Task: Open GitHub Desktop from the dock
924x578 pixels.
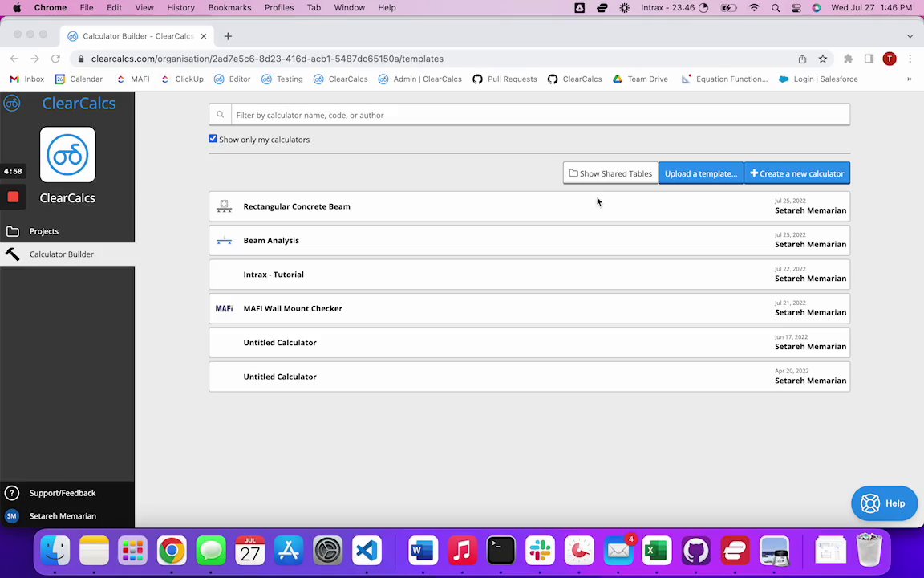Action: coord(696,551)
